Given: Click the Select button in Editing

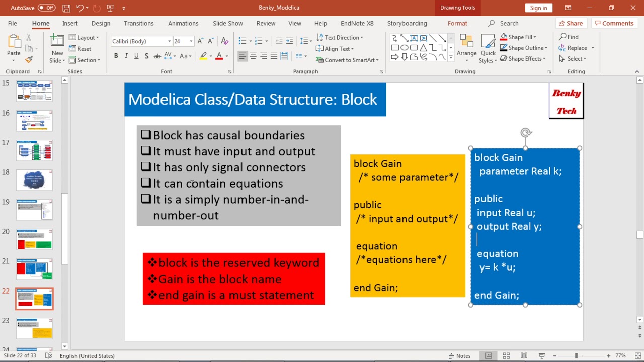Looking at the screenshot, I should click(x=573, y=59).
